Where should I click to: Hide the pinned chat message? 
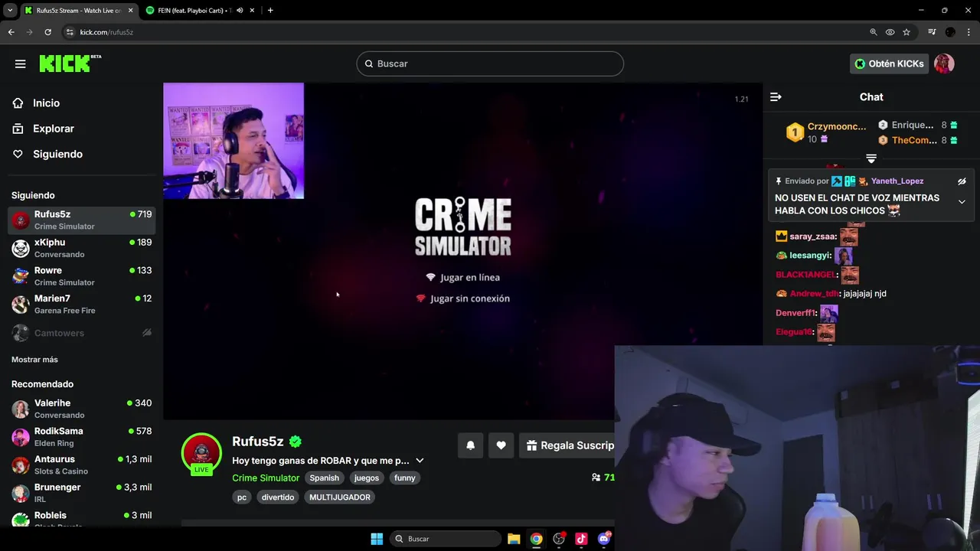point(962,181)
